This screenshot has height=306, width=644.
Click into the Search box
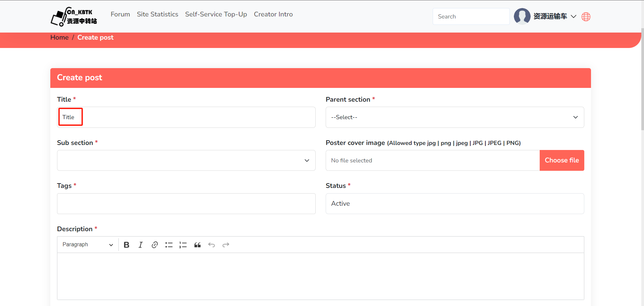[x=471, y=16]
